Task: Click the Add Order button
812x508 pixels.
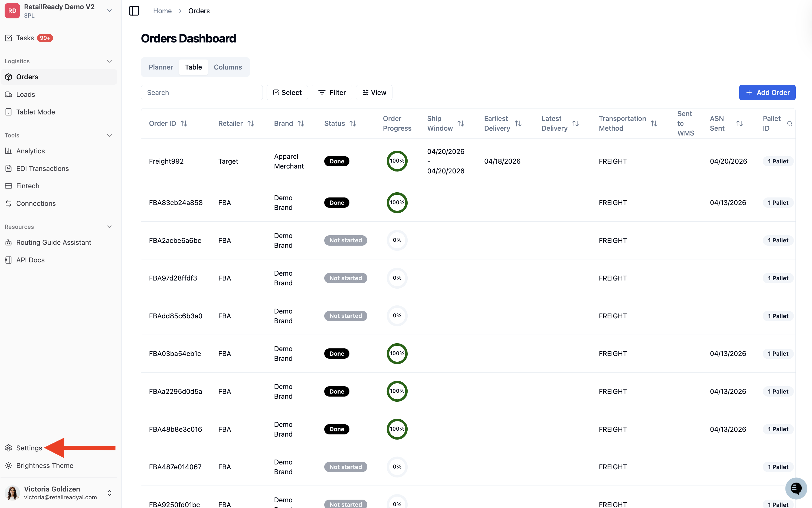Action: pos(767,93)
